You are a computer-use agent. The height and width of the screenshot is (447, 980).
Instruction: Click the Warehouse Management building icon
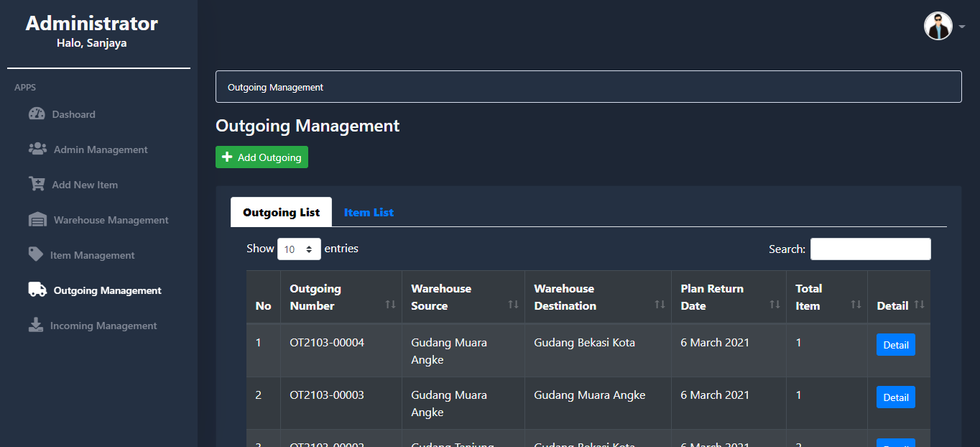(37, 220)
